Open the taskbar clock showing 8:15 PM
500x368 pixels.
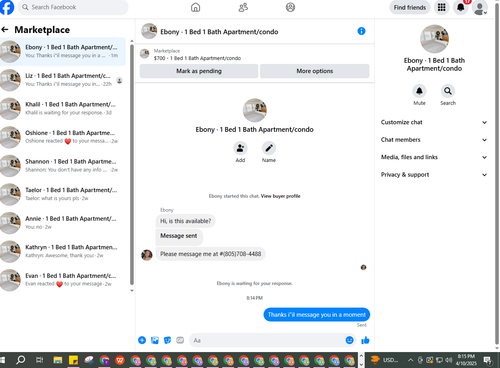tap(466, 360)
